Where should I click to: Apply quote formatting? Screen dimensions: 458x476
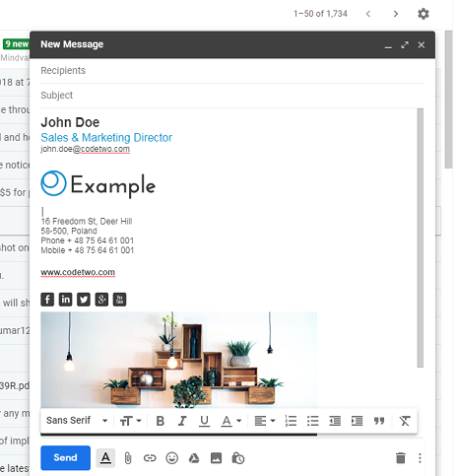coord(379,421)
